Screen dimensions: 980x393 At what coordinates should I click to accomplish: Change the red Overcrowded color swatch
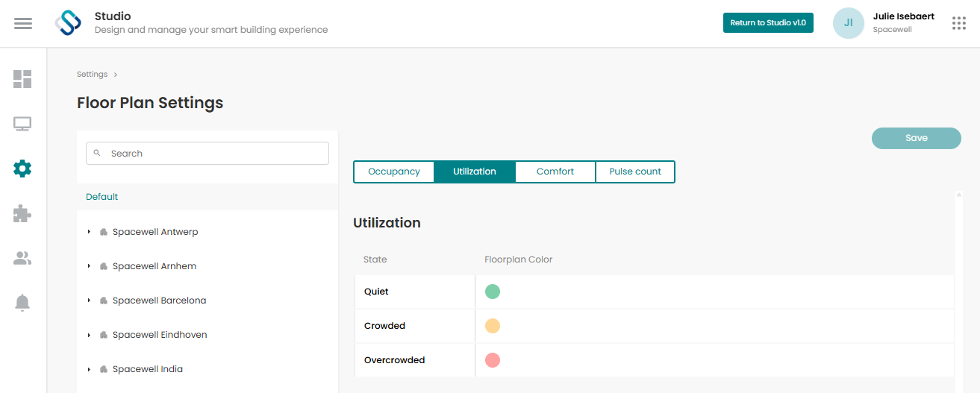[x=493, y=360]
